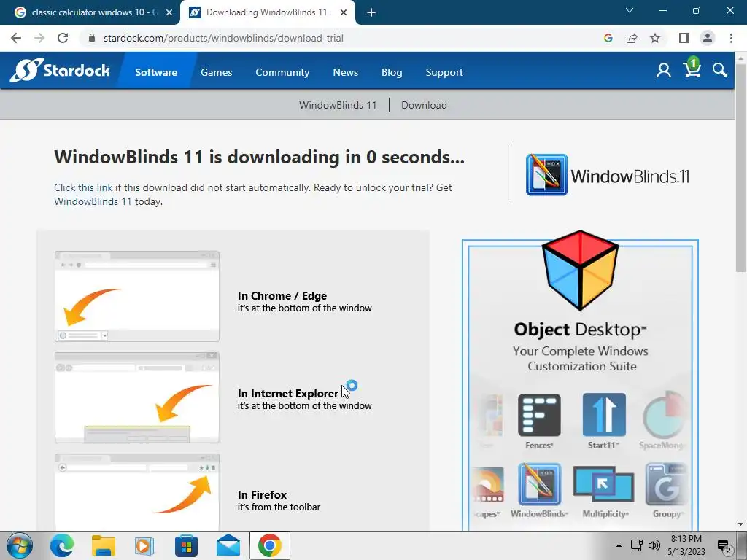
Task: Open the Software menu
Action: coord(156,72)
